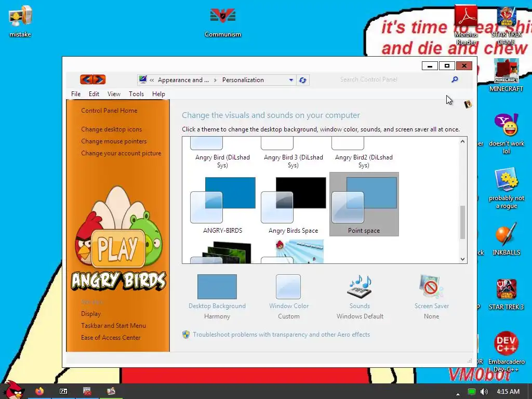Click the Angry Birds Start button

point(13,390)
